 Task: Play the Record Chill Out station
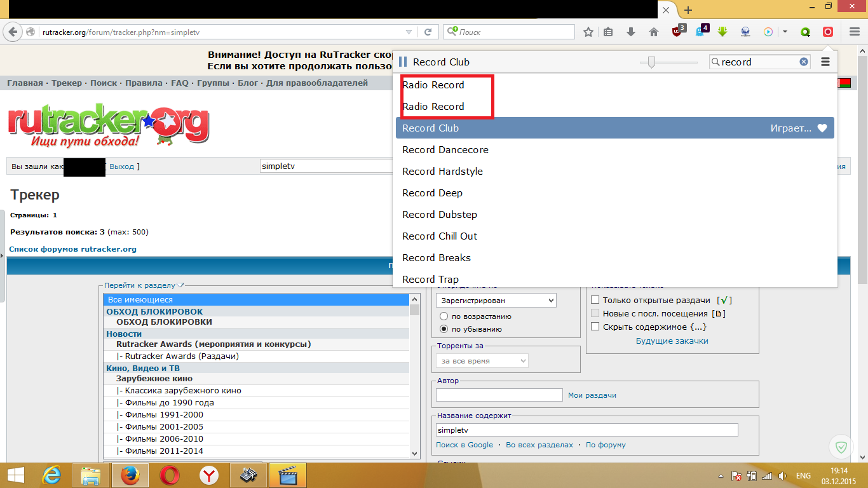click(x=614, y=236)
